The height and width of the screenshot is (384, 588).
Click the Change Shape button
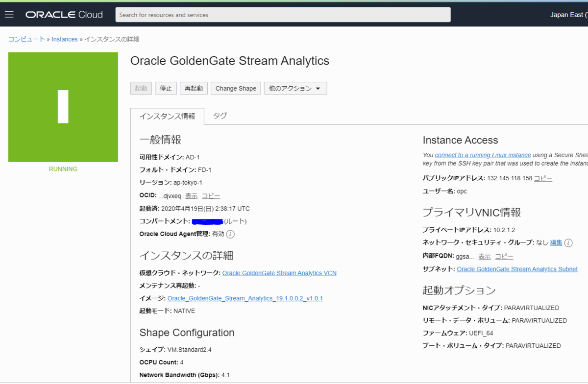[x=236, y=88]
